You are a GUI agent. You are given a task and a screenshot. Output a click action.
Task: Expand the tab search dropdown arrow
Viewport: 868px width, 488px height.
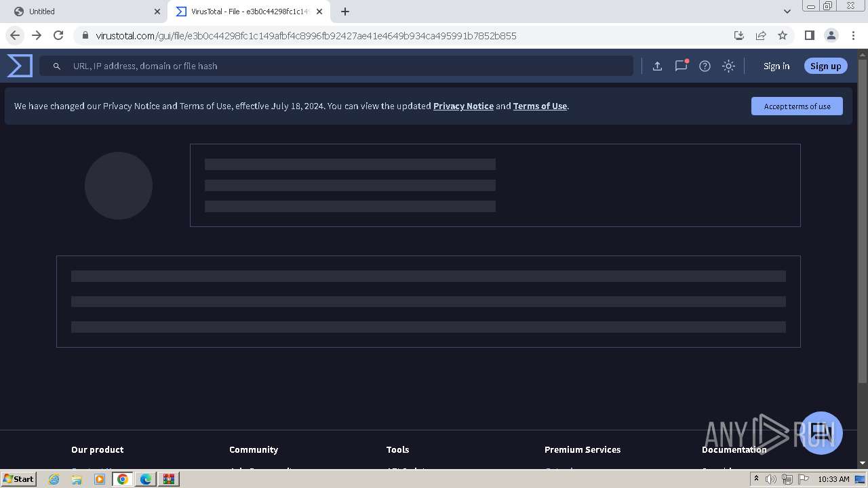tap(787, 12)
